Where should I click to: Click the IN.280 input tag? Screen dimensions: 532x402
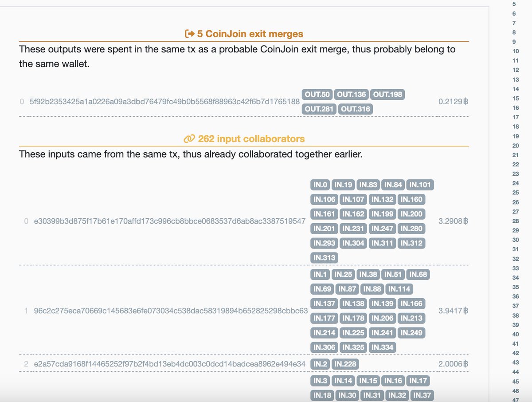coord(411,229)
